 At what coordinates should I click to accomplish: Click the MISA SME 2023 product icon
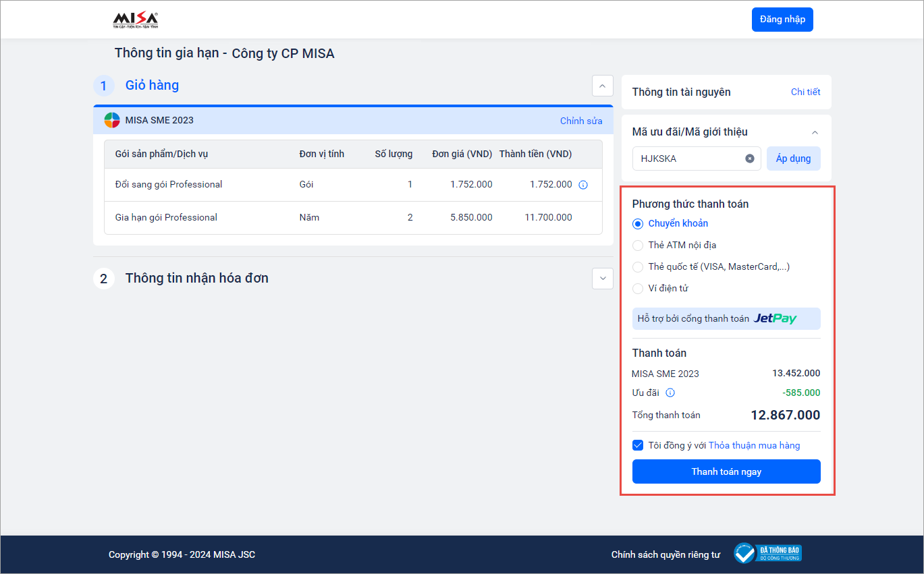click(112, 120)
